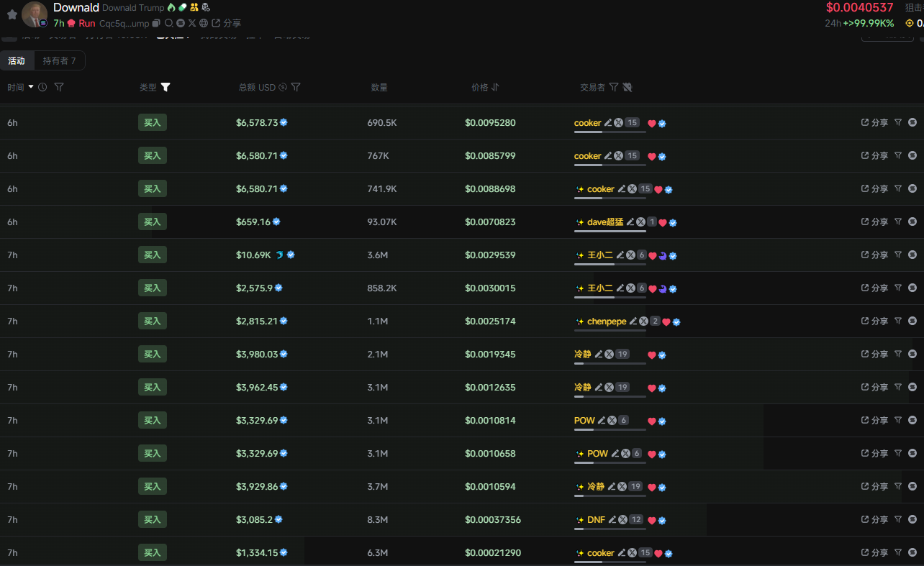924x566 pixels.
Task: Open the 总额 USD amount filter
Action: coord(296,87)
